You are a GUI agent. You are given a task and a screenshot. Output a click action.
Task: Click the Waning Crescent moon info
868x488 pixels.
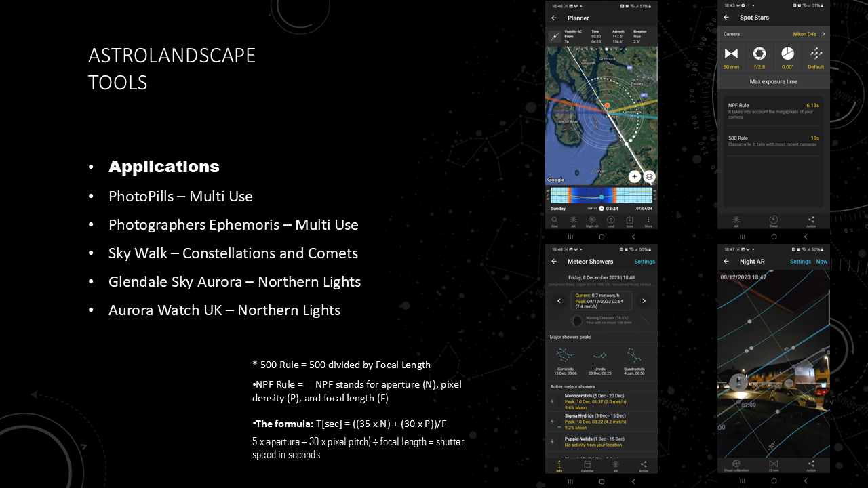(601, 320)
